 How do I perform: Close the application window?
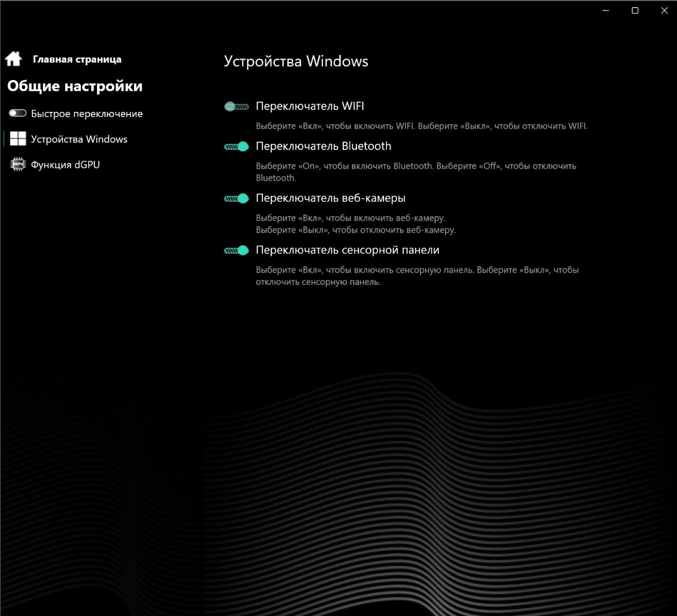tap(664, 10)
